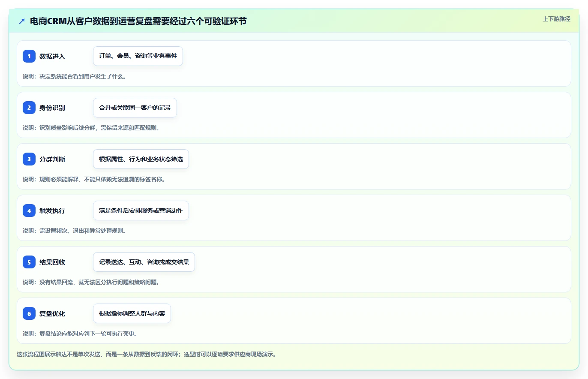The height and width of the screenshot is (379, 588).
Task: Select the 结果回收 step label
Action: (52, 262)
